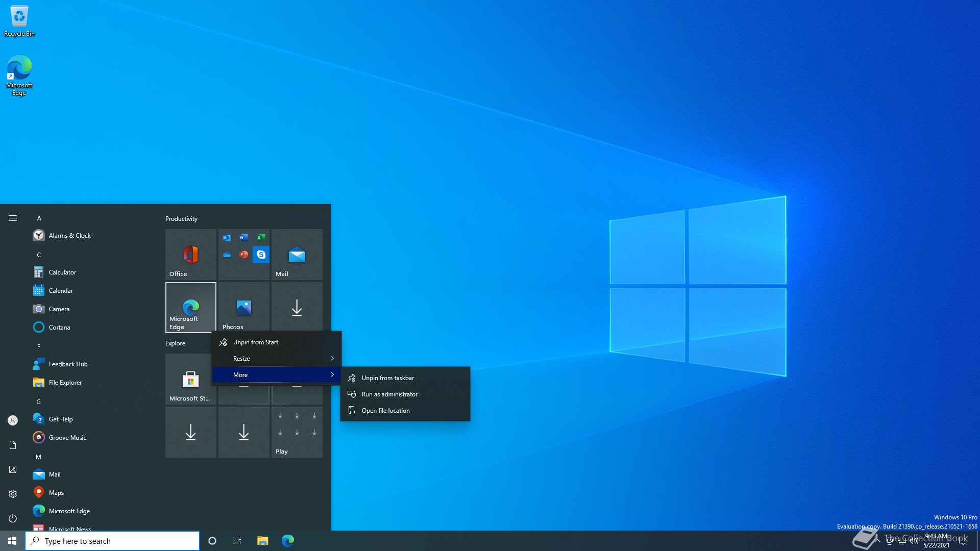
Task: Open the volume icon in system tray
Action: (914, 541)
